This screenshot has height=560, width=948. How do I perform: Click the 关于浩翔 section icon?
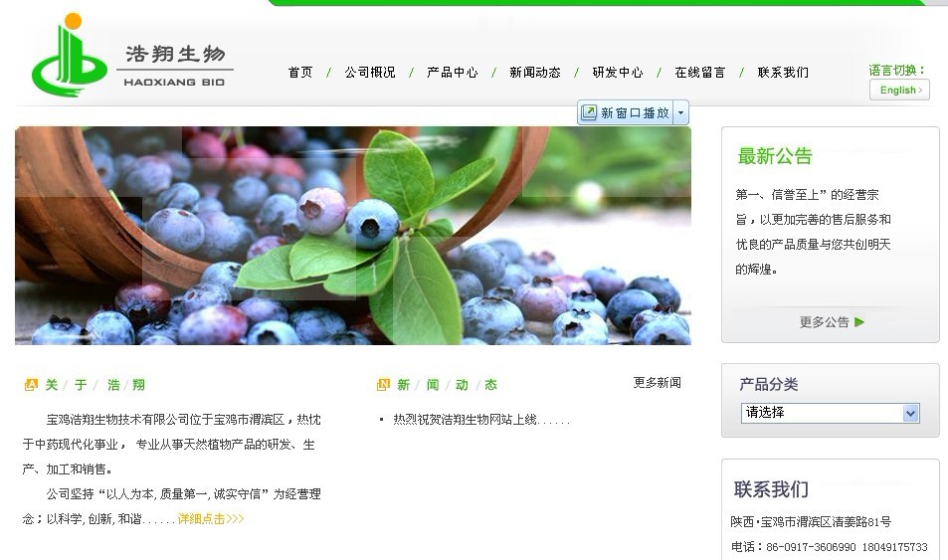pos(31,385)
